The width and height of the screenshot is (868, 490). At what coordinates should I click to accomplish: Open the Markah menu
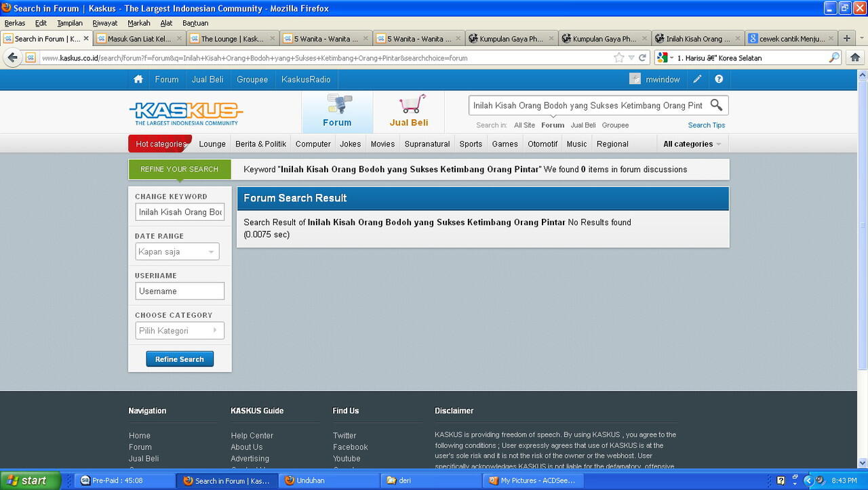tap(139, 23)
